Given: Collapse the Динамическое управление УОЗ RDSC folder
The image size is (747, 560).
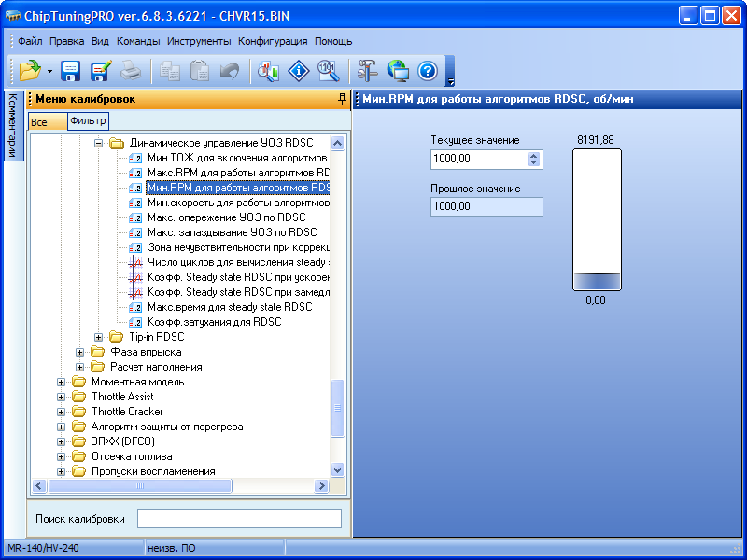Looking at the screenshot, I should point(99,143).
